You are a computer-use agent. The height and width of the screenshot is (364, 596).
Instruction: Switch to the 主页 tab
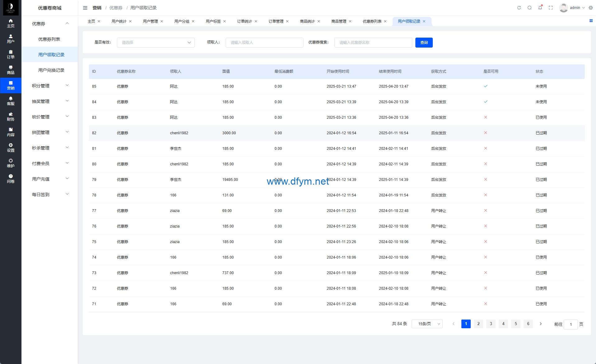[91, 21]
